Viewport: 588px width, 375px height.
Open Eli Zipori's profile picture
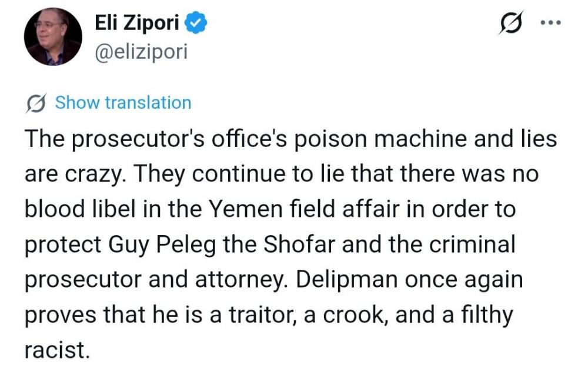[x=53, y=36]
